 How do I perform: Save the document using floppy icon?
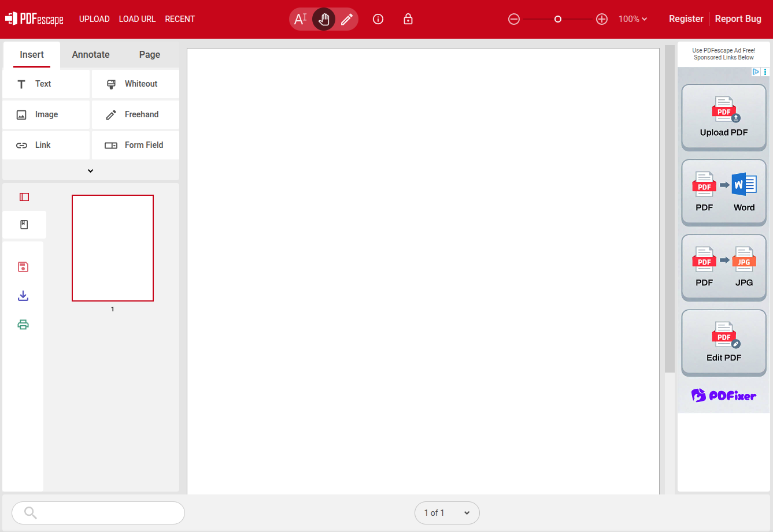23,267
